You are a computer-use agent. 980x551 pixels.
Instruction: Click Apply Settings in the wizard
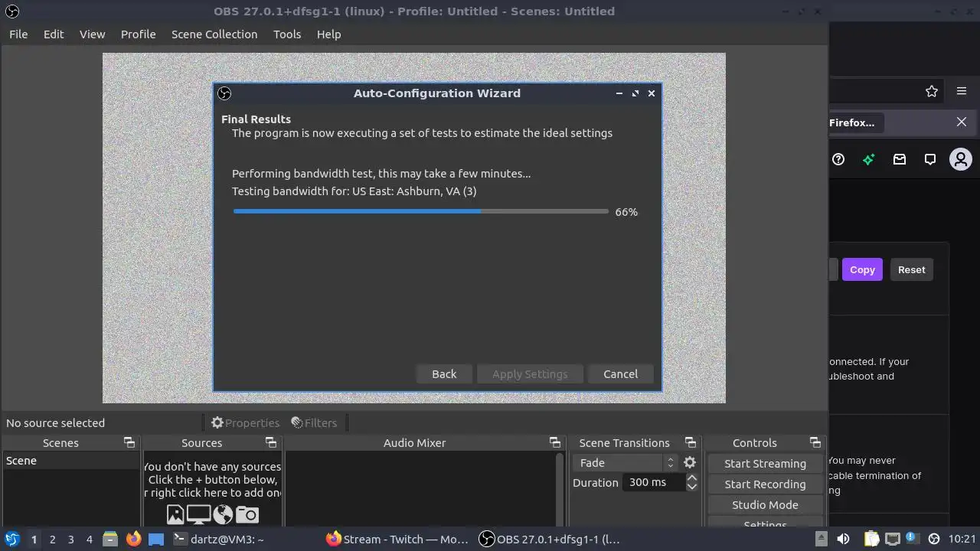click(x=530, y=374)
